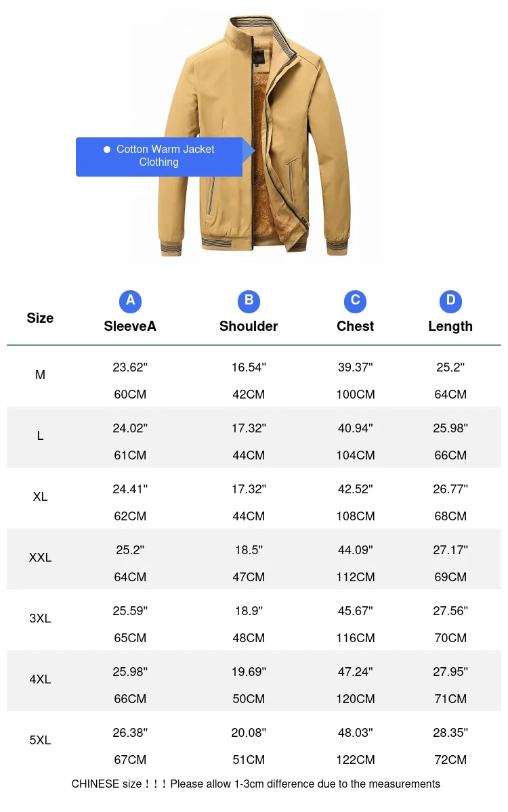This screenshot has height=812, width=508.
Task: Select the XL size row label
Action: [40, 497]
